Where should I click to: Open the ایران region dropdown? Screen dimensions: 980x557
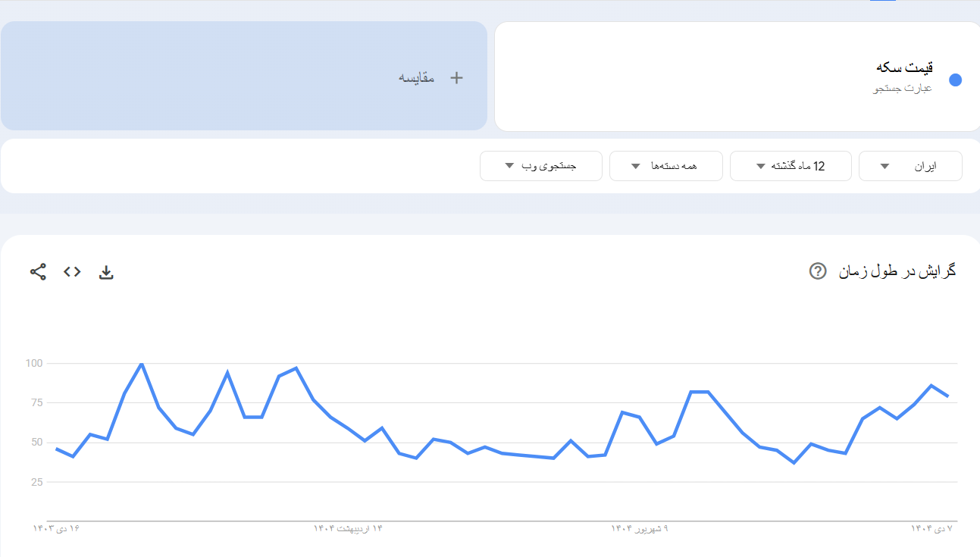coord(910,166)
